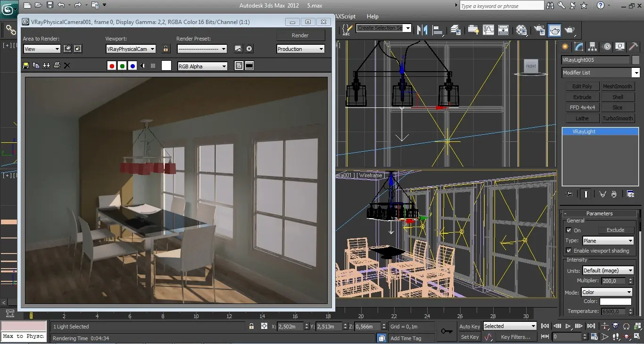The height and width of the screenshot is (344, 644).
Task: Open the Production render mode dropdown
Action: point(301,49)
